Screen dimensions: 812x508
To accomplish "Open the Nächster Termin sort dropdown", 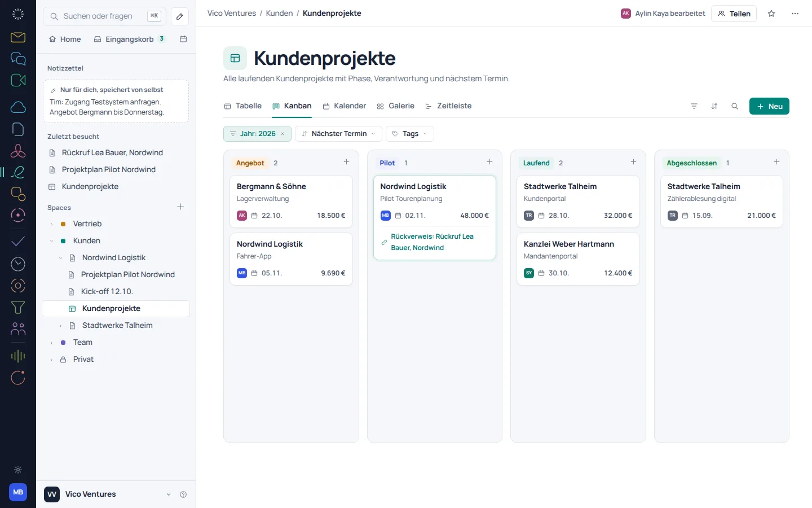I will tap(338, 134).
